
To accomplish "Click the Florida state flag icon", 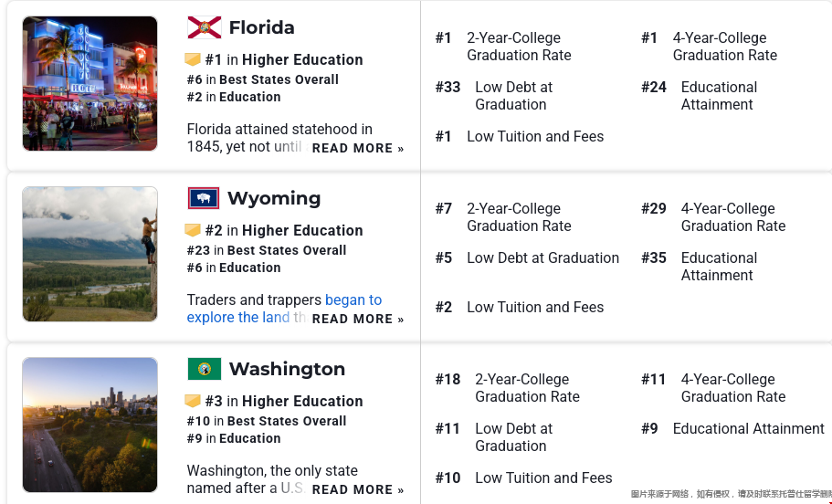I will (204, 27).
